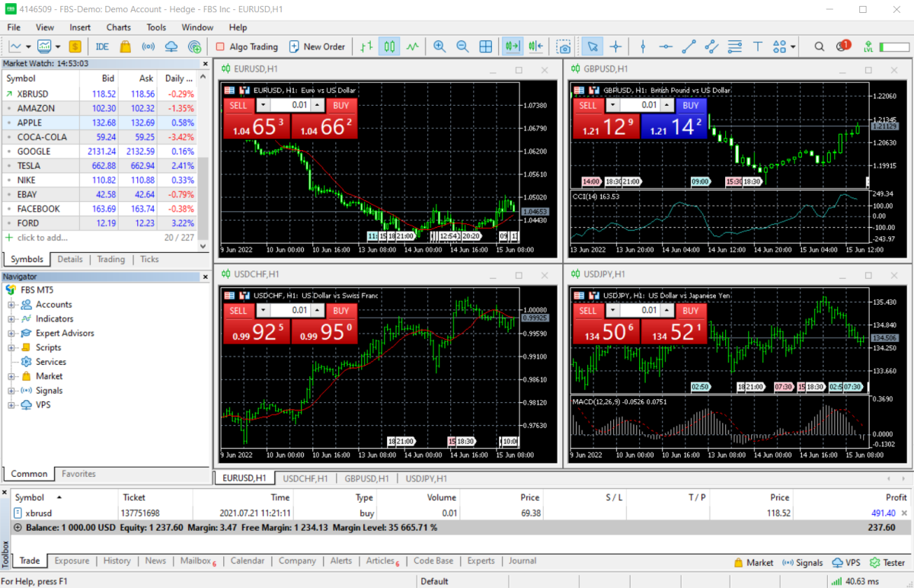
Task: Select the crosshair tool
Action: coord(615,46)
